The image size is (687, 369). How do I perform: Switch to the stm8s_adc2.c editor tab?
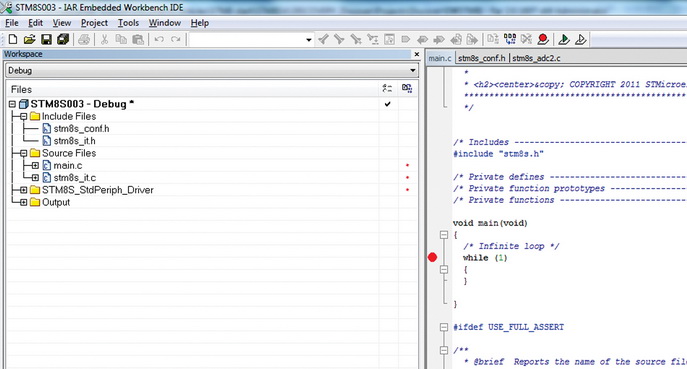click(536, 58)
